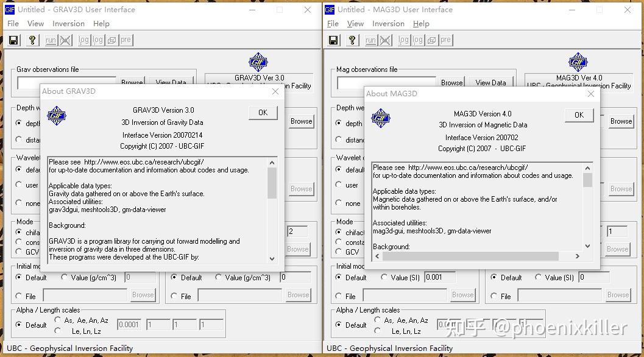Click the GRAV3D window title bar icon

[x=10, y=10]
